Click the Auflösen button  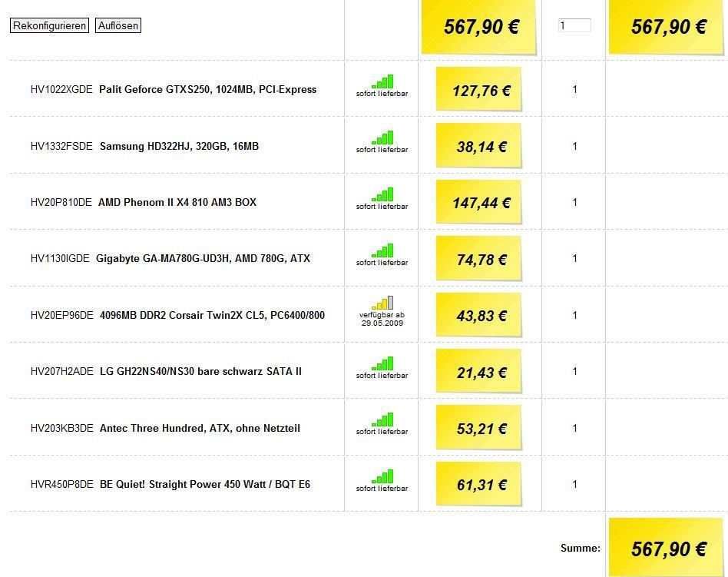tap(118, 25)
